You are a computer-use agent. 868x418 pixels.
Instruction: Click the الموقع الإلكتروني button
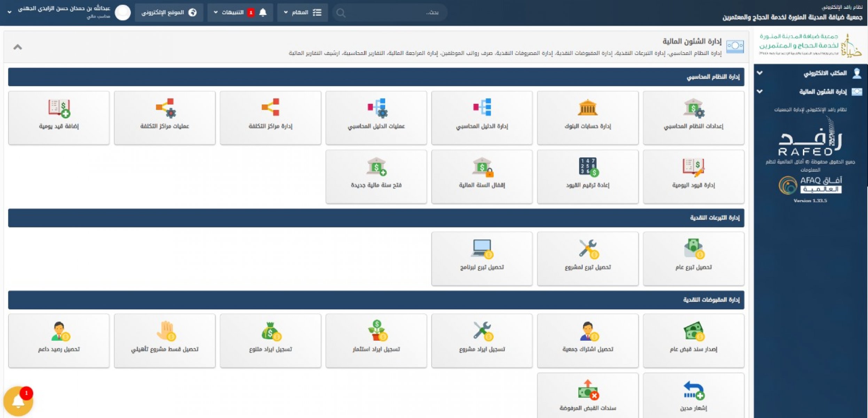pos(169,13)
